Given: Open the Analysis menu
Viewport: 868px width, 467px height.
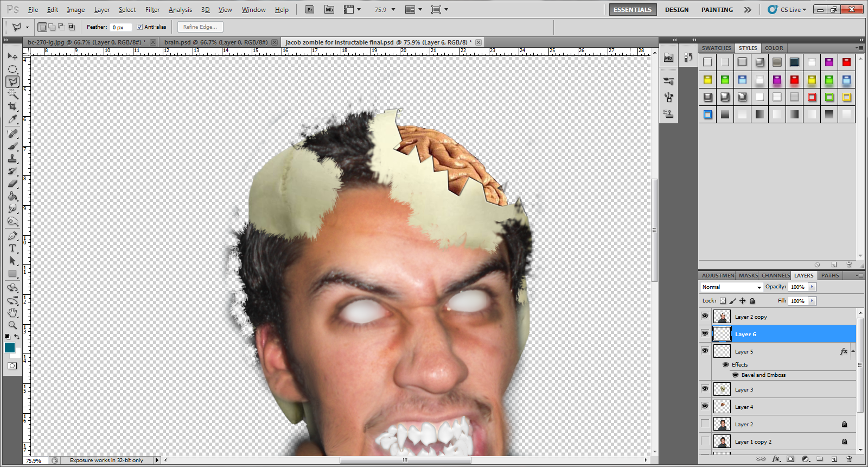Looking at the screenshot, I should [180, 10].
